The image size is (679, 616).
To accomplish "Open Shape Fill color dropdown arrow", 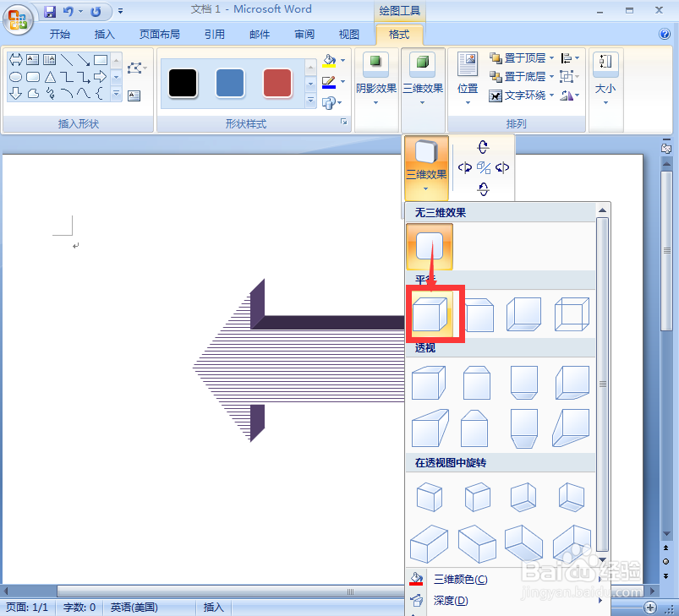I will pyautogui.click(x=343, y=61).
